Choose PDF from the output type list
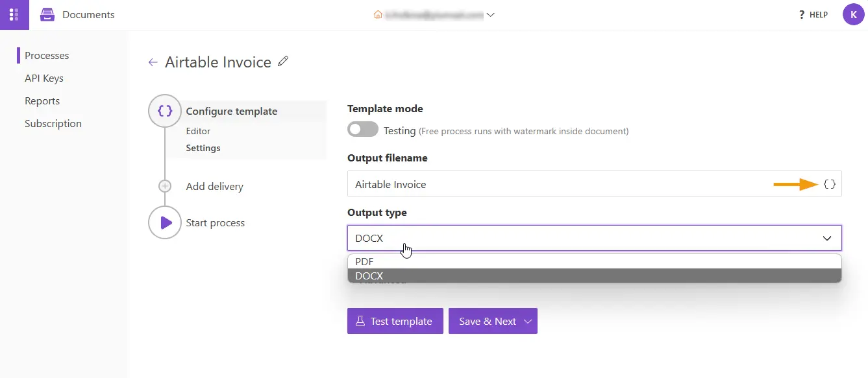Image resolution: width=868 pixels, height=378 pixels. click(x=594, y=262)
